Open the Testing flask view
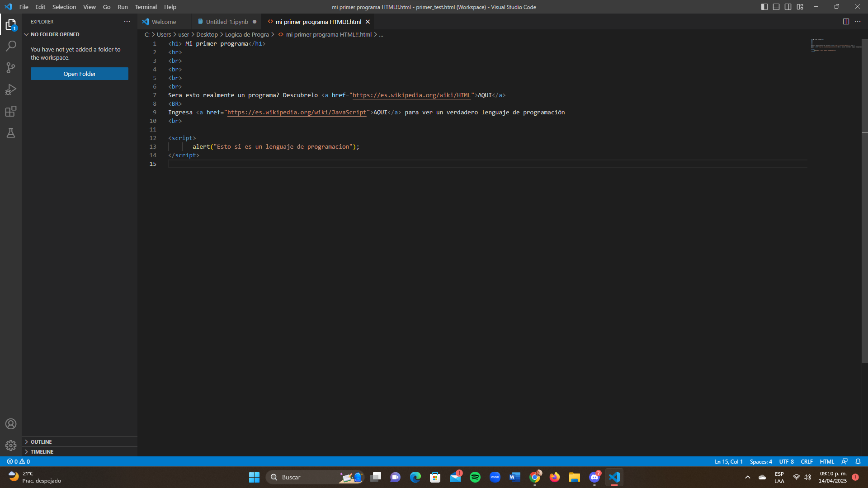The image size is (868, 488). coord(11,133)
